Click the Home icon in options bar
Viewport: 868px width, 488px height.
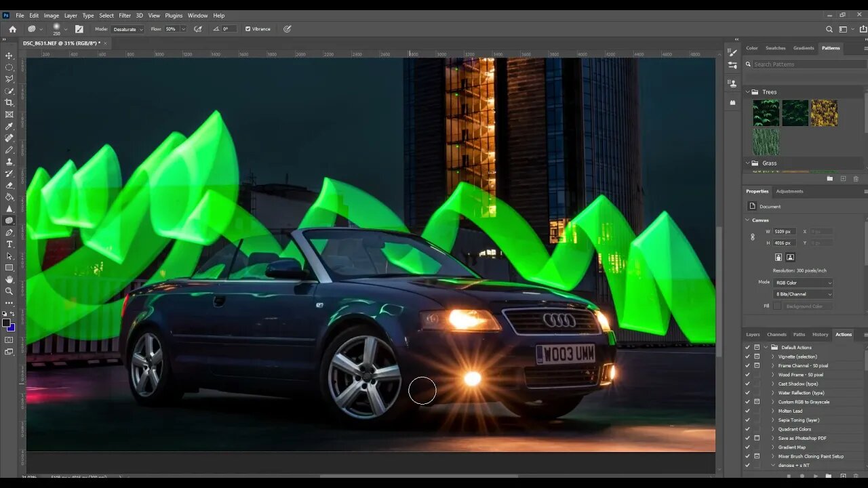[12, 29]
